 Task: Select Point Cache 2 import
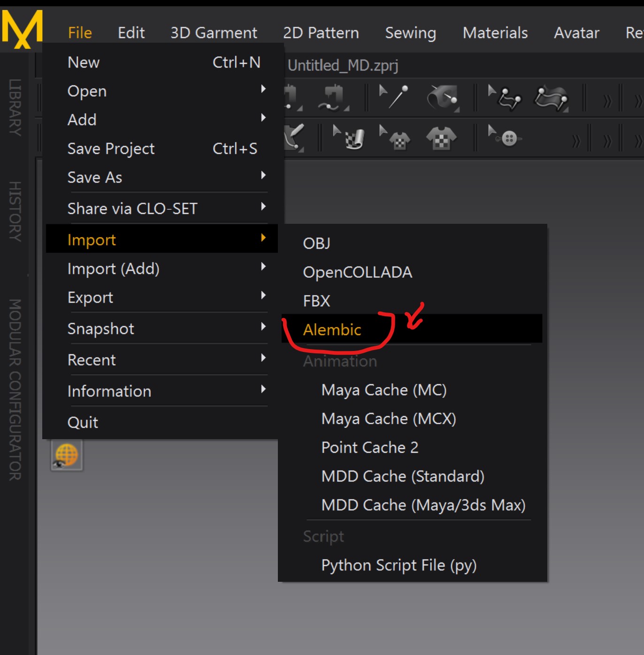click(412, 447)
